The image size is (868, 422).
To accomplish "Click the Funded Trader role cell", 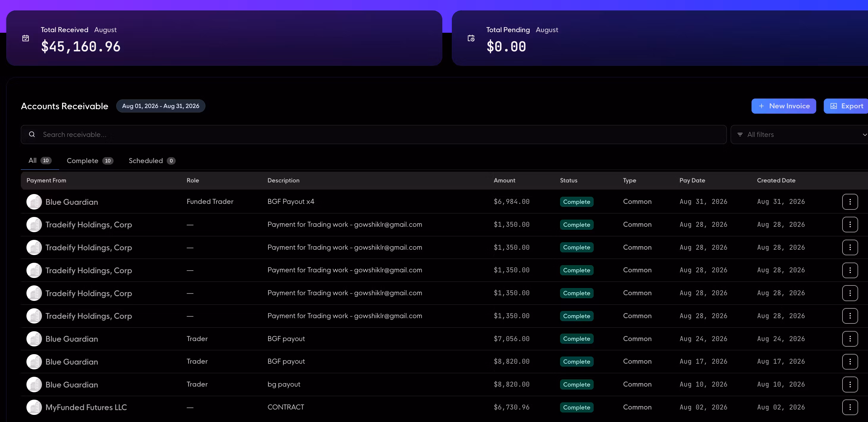I will pos(210,202).
